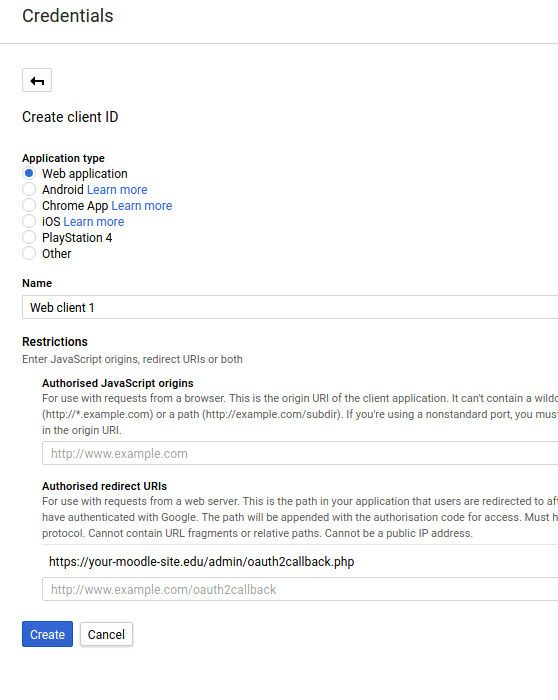Select the Web application radio button
Screen dimensions: 558x700
point(29,173)
